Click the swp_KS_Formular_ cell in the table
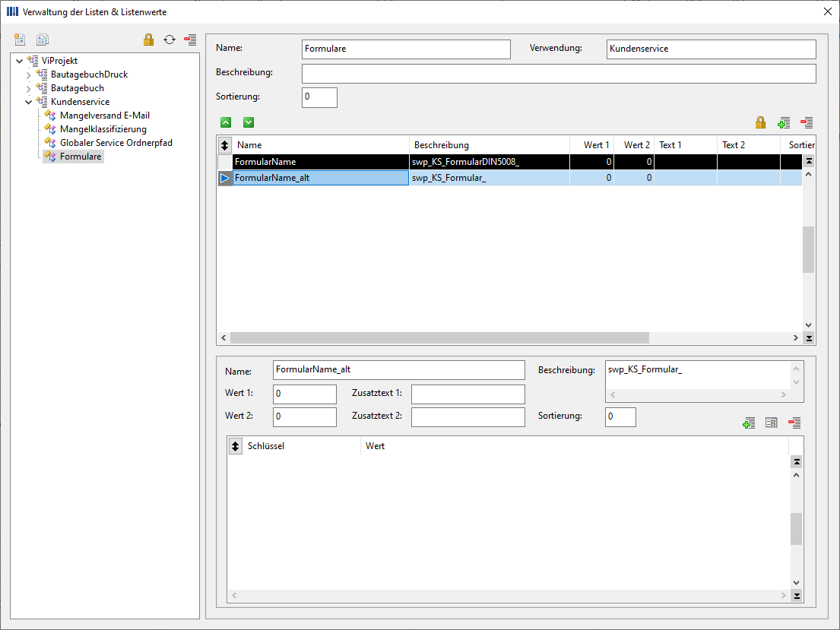This screenshot has width=840, height=630. tap(489, 178)
